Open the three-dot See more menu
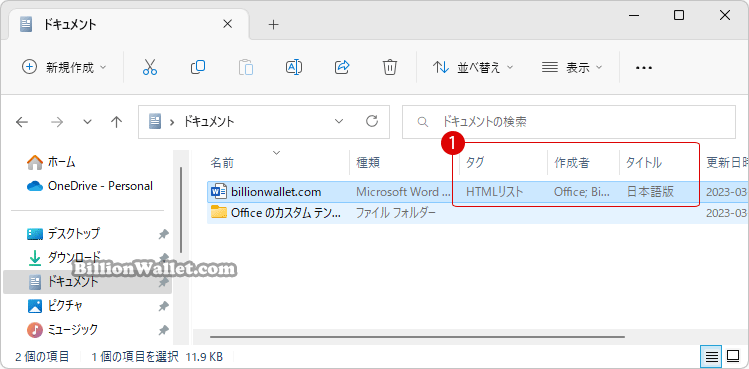The width and height of the screenshot is (749, 369). pos(644,68)
